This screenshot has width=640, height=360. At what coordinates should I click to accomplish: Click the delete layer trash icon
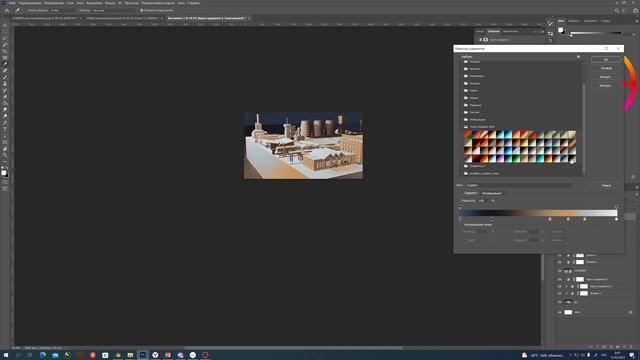click(631, 347)
